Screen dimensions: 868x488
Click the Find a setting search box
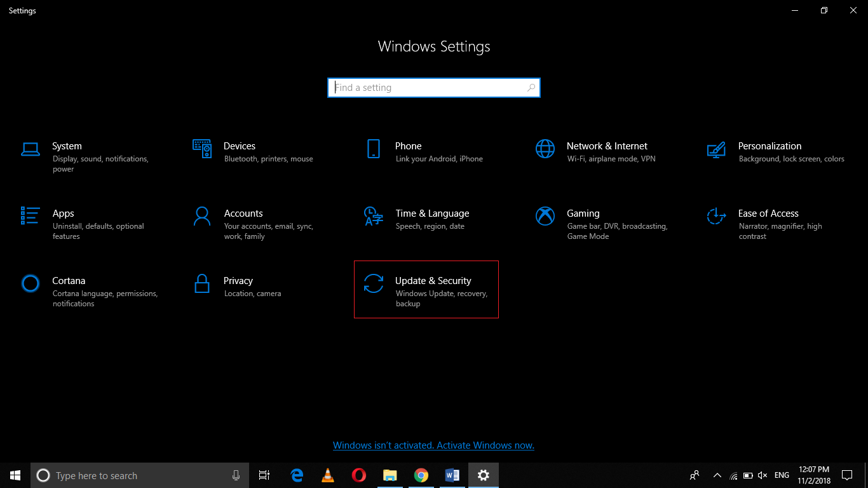pos(434,87)
